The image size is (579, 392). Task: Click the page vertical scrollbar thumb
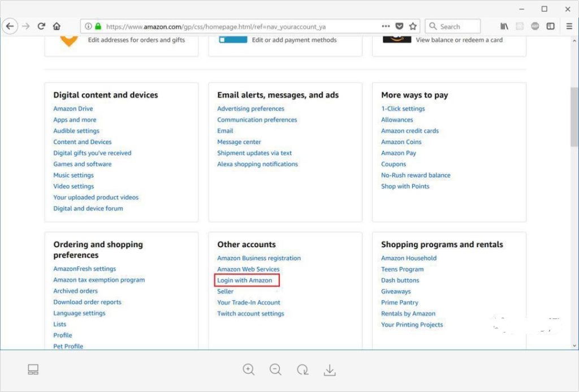574,117
